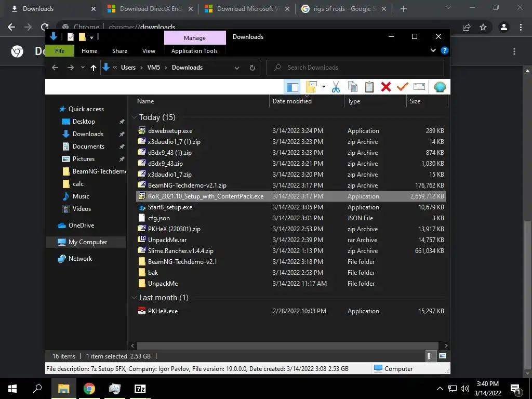Viewport: 532px width, 399px height.
Task: Open the Share ribbon tab
Action: tap(120, 51)
